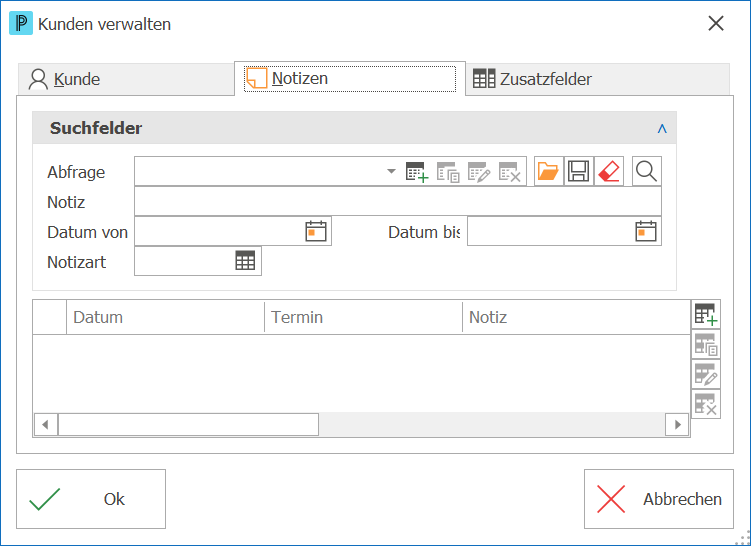The image size is (751, 546).
Task: Click the Suchfelder section header text
Action: pyautogui.click(x=96, y=128)
